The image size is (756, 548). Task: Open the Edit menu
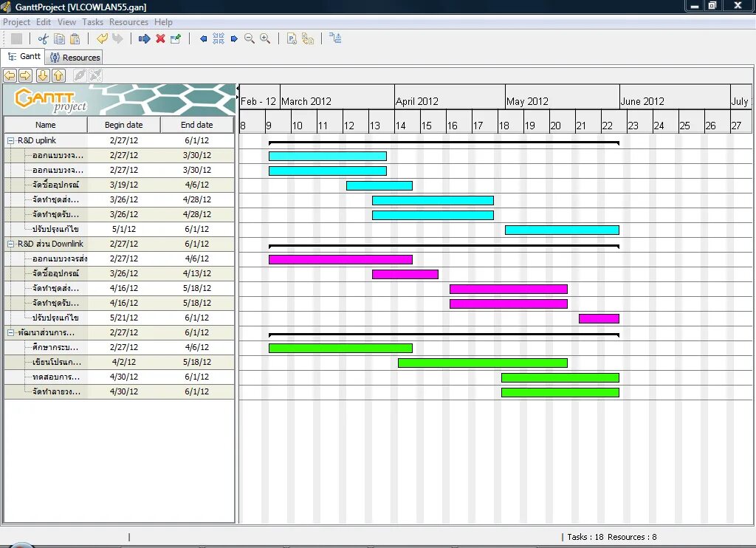pyautogui.click(x=44, y=22)
